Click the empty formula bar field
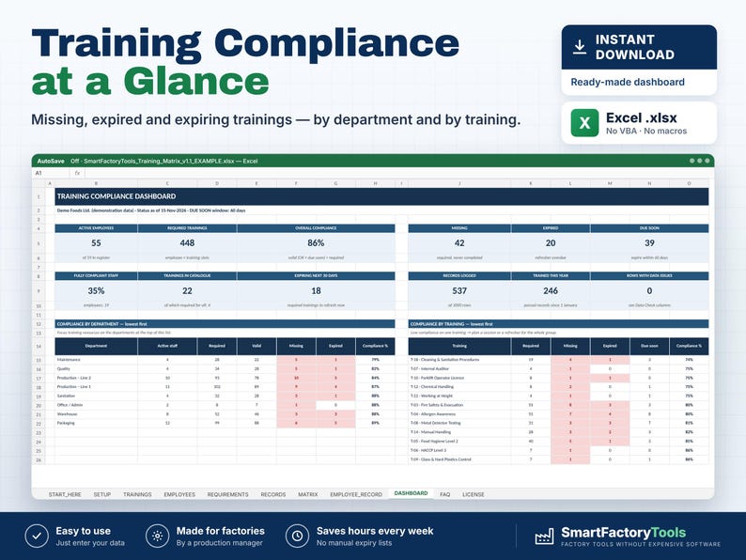746x560 pixels. pyautogui.click(x=397, y=173)
